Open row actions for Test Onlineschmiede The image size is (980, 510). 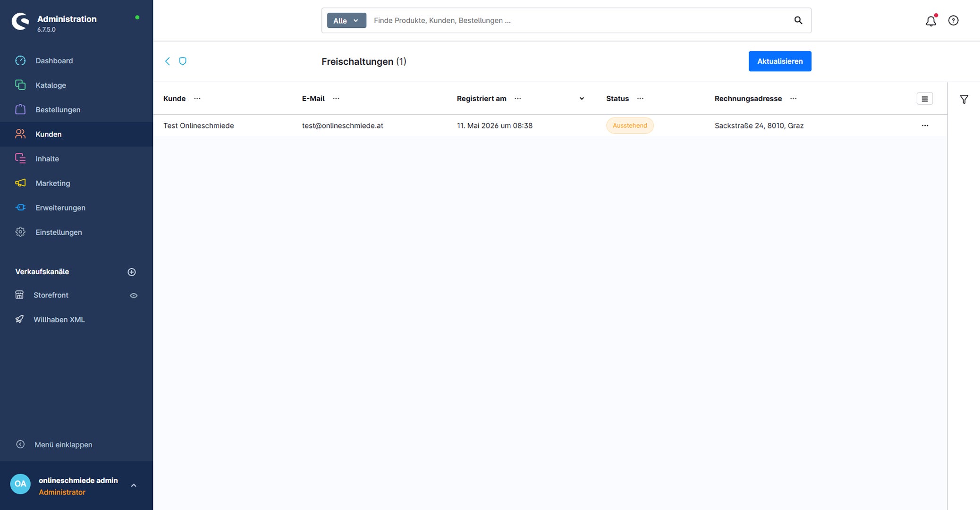(925, 126)
